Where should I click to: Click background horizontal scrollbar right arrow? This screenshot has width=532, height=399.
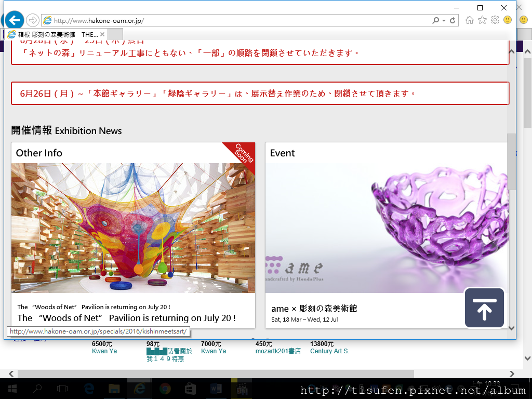pos(512,374)
